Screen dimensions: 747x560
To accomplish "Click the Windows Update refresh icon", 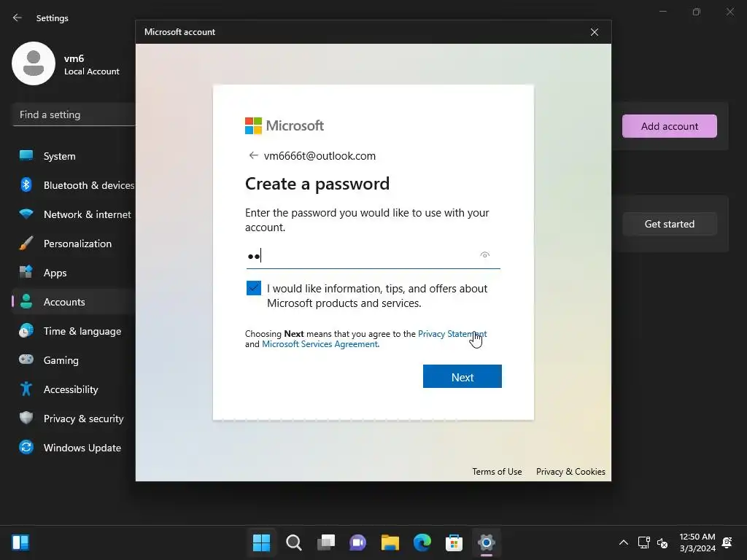I will [x=26, y=447].
